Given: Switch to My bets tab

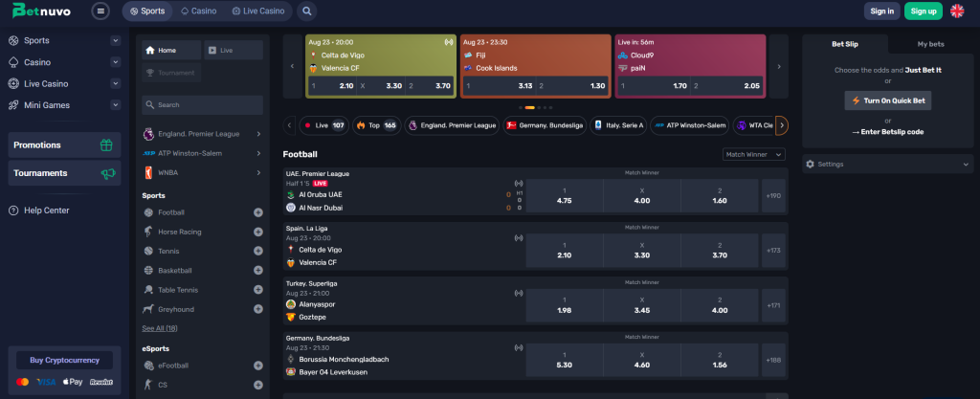Looking at the screenshot, I should pyautogui.click(x=930, y=44).
